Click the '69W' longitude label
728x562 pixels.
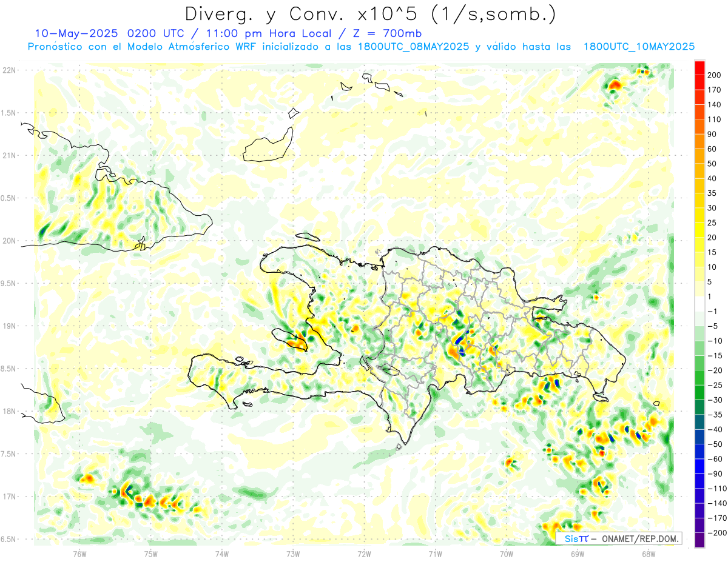tap(578, 554)
